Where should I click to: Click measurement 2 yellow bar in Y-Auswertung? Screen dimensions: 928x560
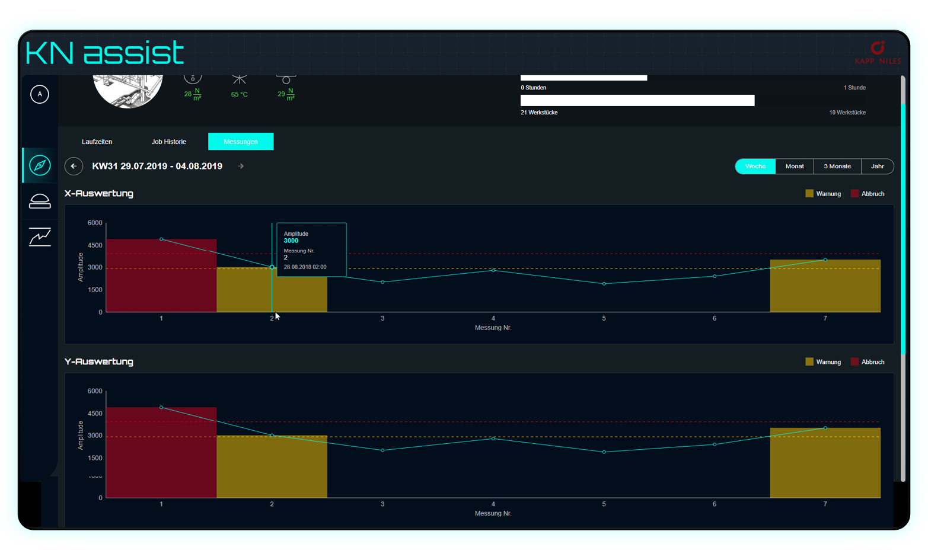pyautogui.click(x=272, y=466)
